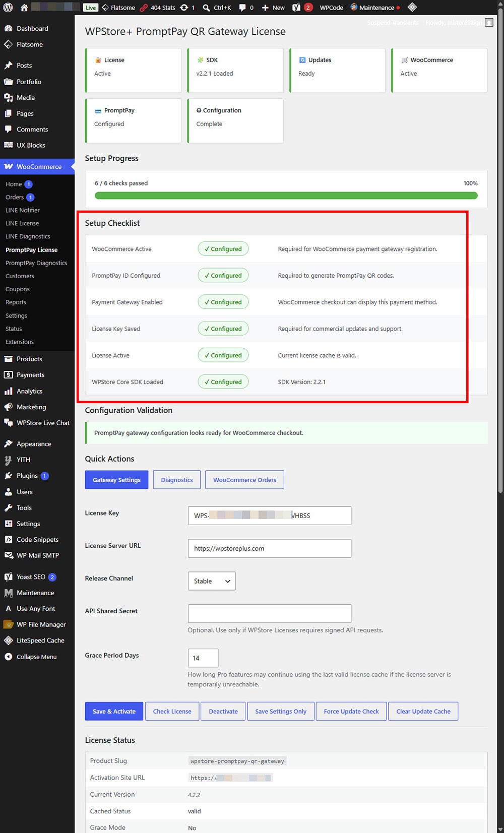Screen dimensions: 504x833
Task: Open WooCommerce Orders submenu
Action: [x=15, y=198]
